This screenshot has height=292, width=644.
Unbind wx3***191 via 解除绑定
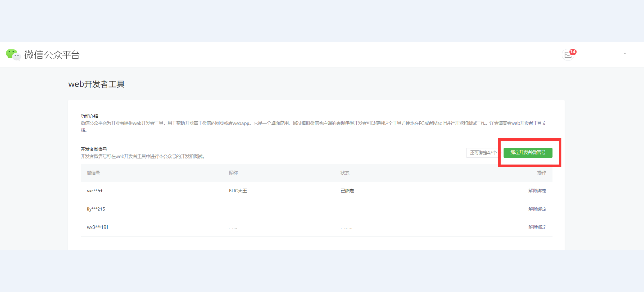[537, 227]
